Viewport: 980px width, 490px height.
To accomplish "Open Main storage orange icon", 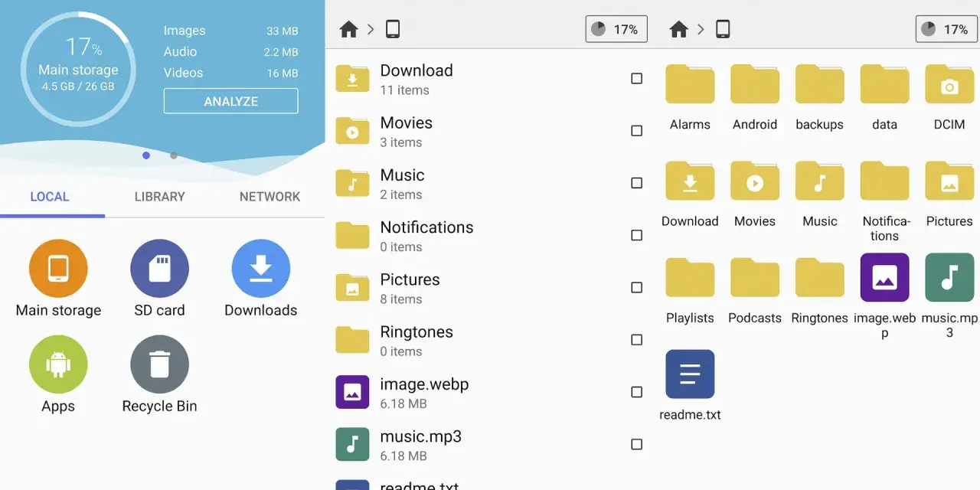I will (58, 269).
